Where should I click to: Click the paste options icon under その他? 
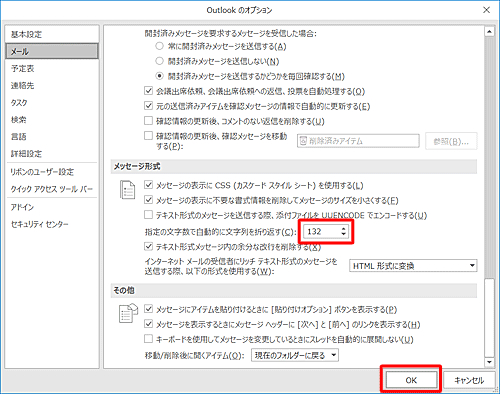[x=128, y=313]
